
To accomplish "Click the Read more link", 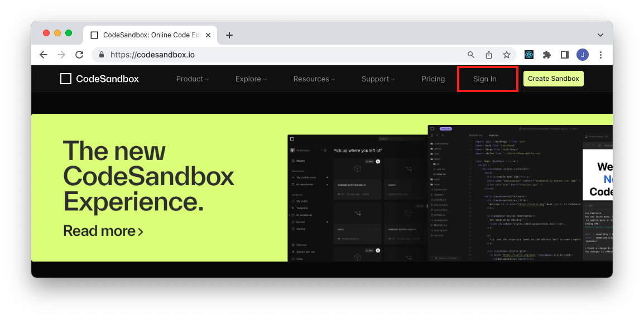I will coord(103,231).
